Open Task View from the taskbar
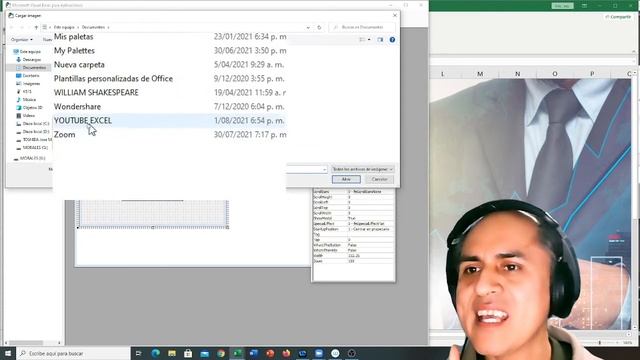The height and width of the screenshot is (360, 640). click(138, 353)
